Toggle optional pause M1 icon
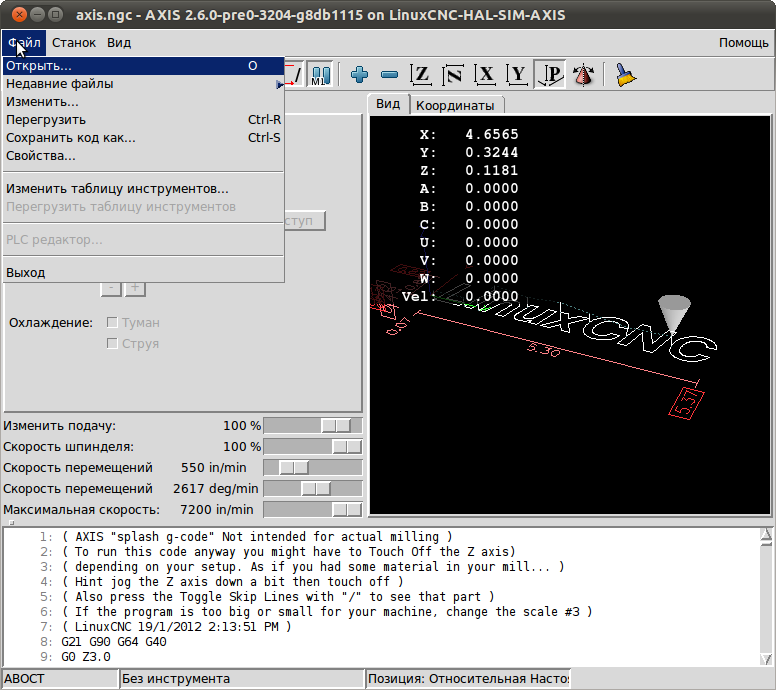Image resolution: width=776 pixels, height=690 pixels. pos(320,75)
